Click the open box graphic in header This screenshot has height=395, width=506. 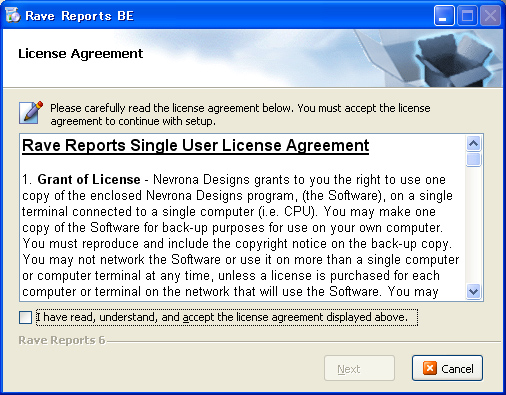(453, 60)
